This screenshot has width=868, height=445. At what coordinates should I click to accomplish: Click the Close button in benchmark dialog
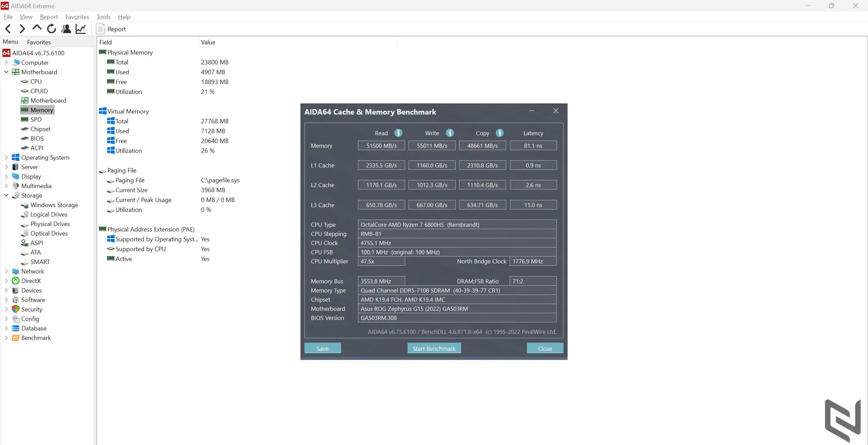545,348
